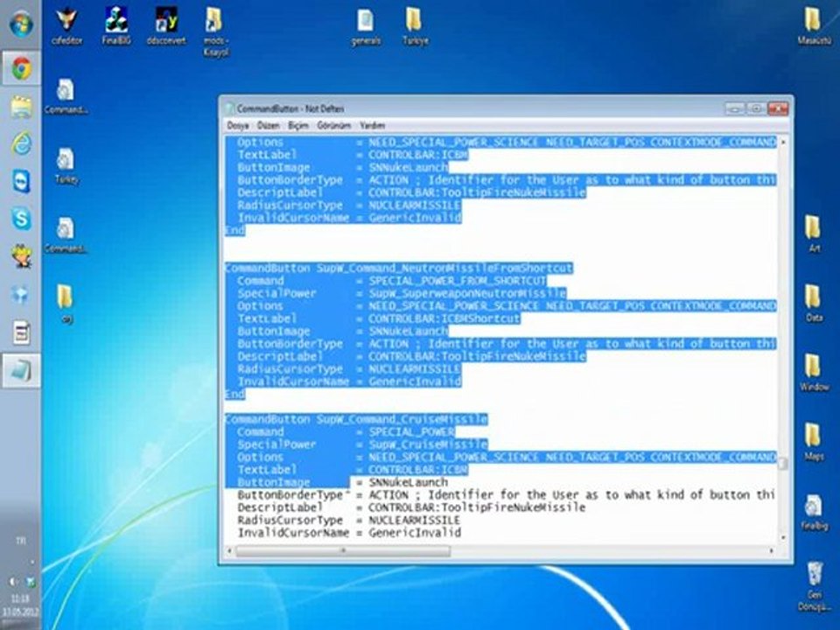Click the Windows Start orb

[21, 24]
